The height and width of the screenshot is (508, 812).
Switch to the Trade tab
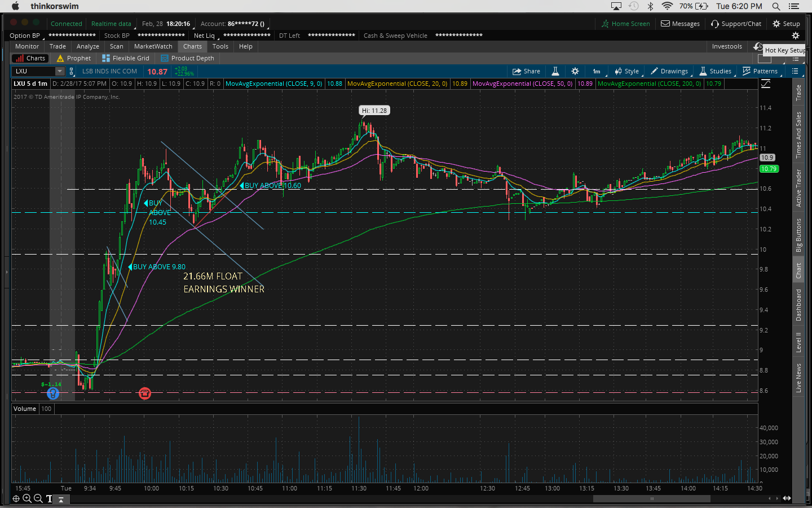pos(58,46)
